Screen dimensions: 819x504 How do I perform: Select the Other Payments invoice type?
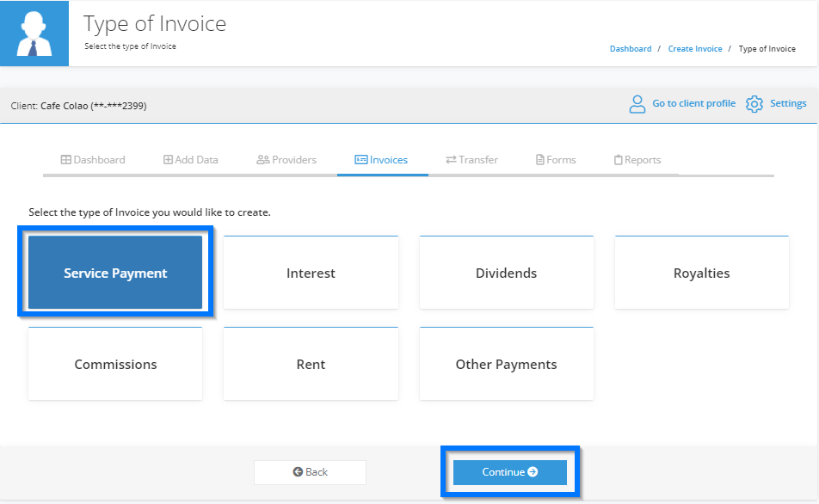(506, 364)
